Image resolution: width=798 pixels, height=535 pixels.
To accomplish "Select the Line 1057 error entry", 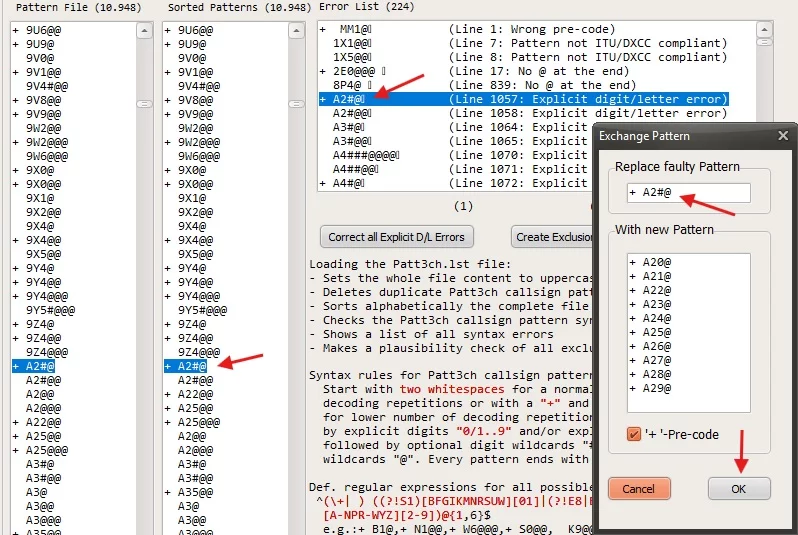I will tap(523, 99).
